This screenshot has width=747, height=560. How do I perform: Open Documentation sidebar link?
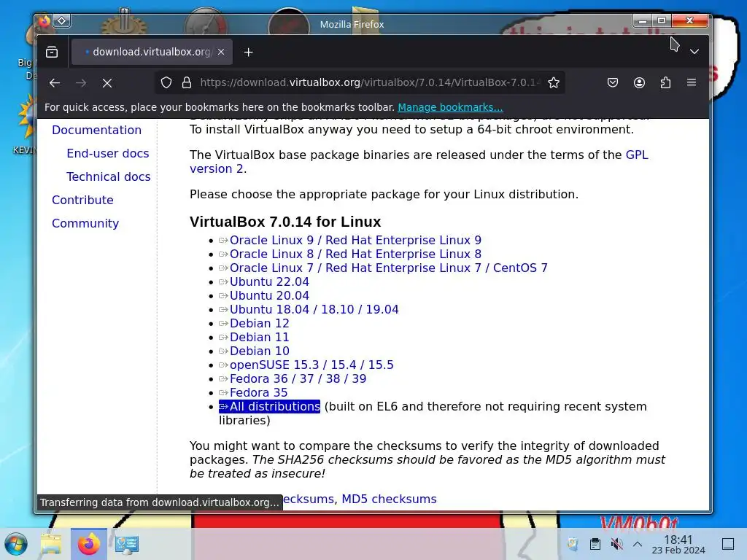97,130
